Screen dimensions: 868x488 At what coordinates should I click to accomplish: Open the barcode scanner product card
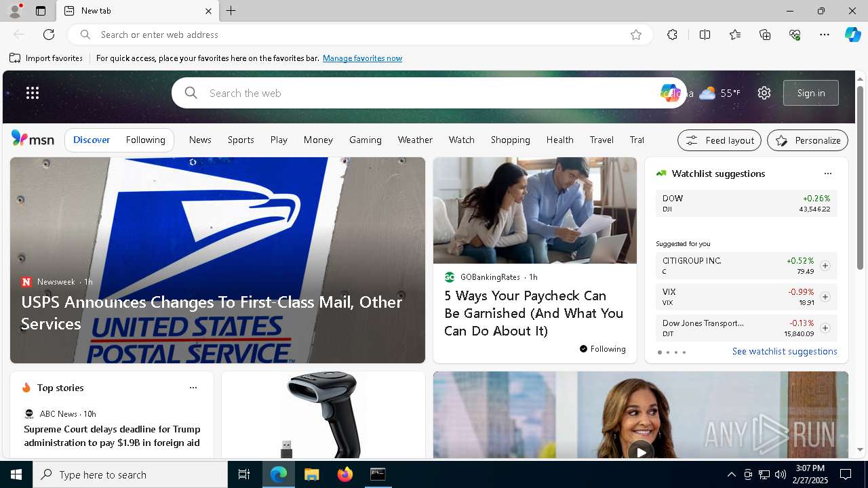pyautogui.click(x=323, y=415)
